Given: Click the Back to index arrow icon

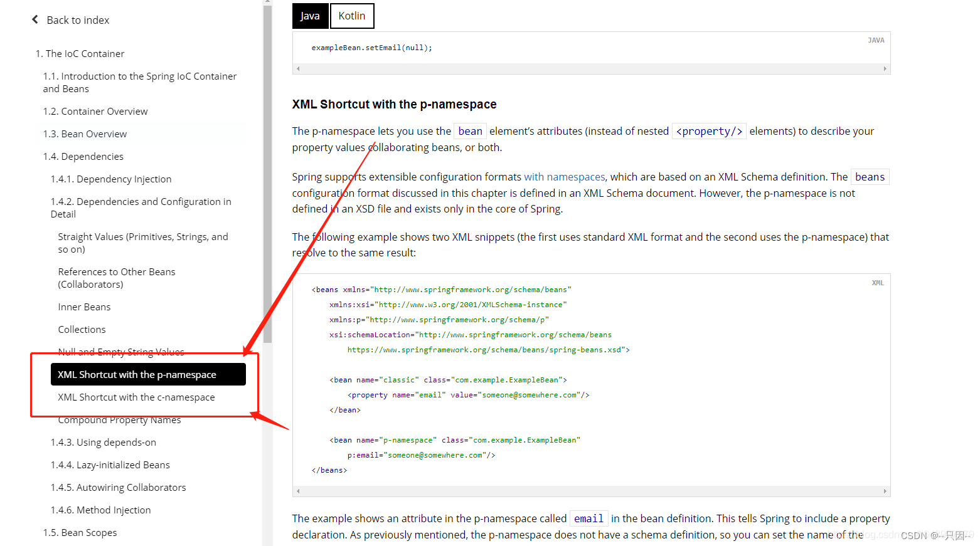Looking at the screenshot, I should tap(35, 19).
